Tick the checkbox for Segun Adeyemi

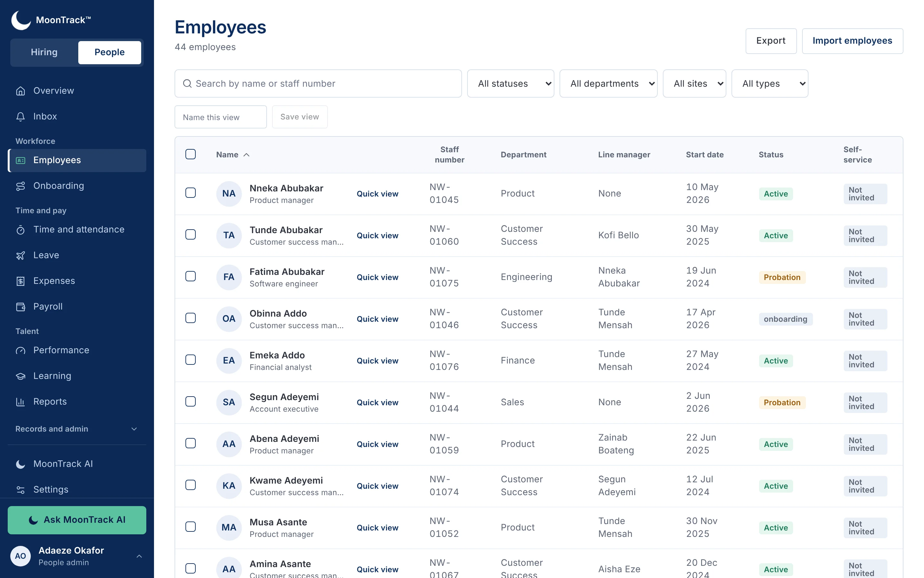tap(191, 401)
